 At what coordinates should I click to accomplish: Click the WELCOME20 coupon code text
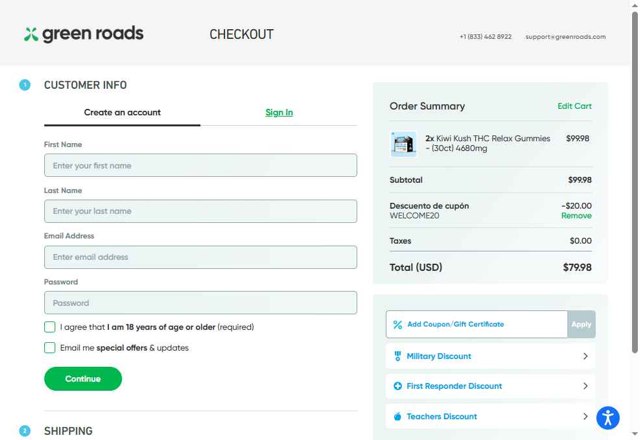pyautogui.click(x=414, y=216)
